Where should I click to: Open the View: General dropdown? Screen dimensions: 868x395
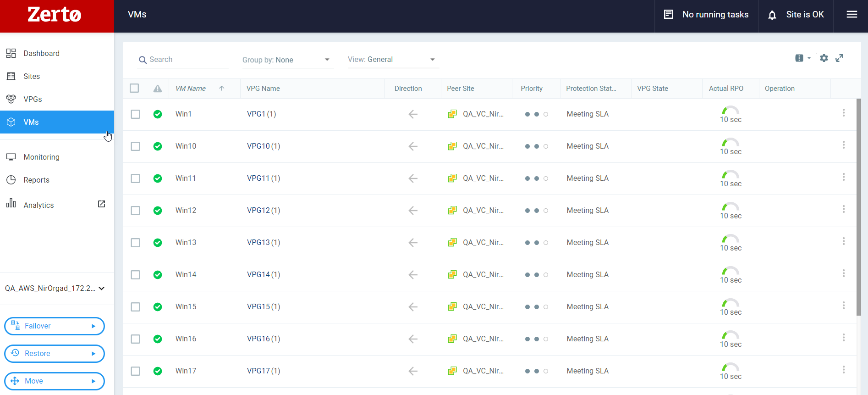click(393, 60)
